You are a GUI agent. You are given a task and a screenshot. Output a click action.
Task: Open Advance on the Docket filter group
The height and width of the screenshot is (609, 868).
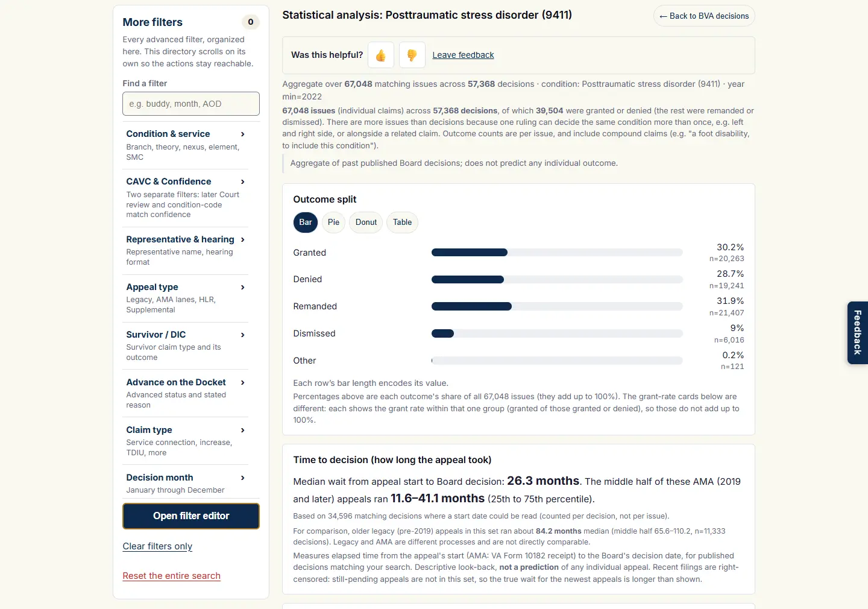coord(186,393)
